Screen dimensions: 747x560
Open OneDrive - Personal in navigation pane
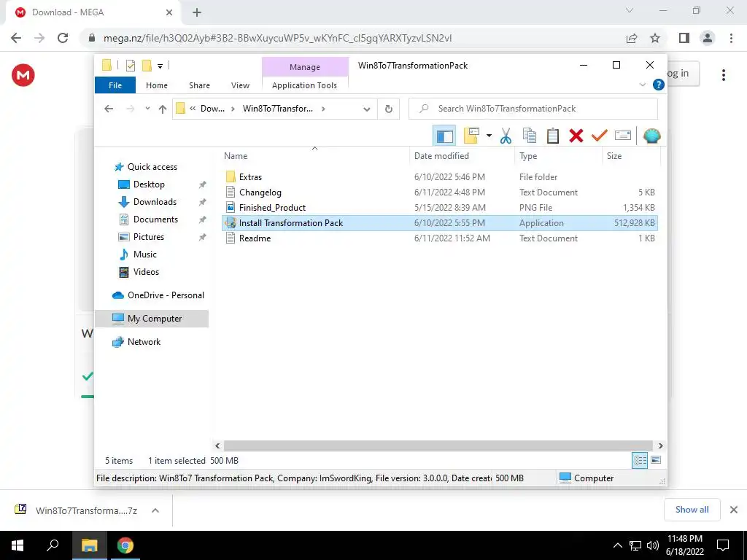point(166,295)
